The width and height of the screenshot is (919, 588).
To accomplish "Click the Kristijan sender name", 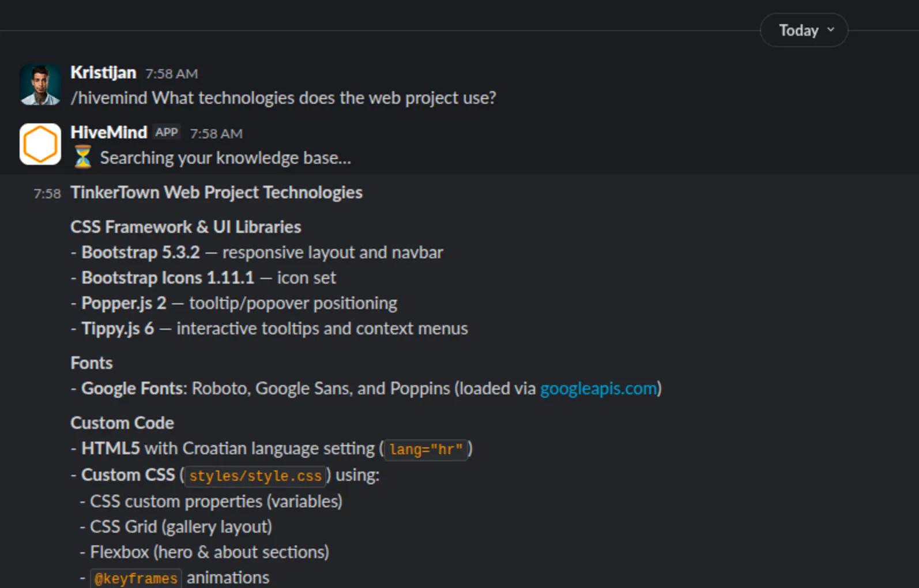I will (x=103, y=73).
